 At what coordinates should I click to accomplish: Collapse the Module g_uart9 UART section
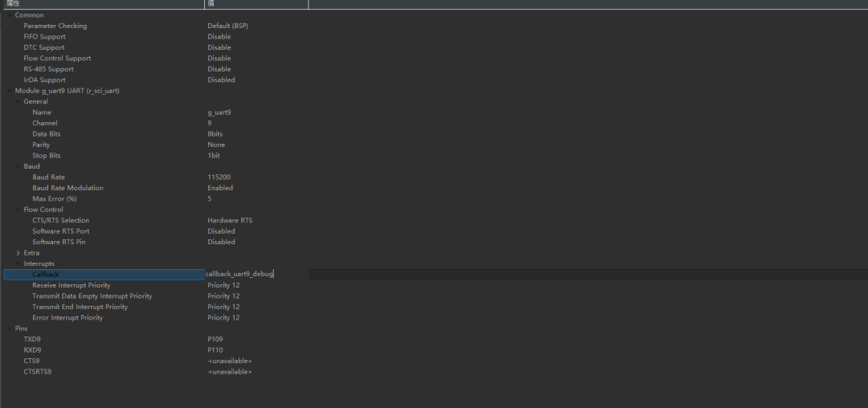tap(9, 91)
